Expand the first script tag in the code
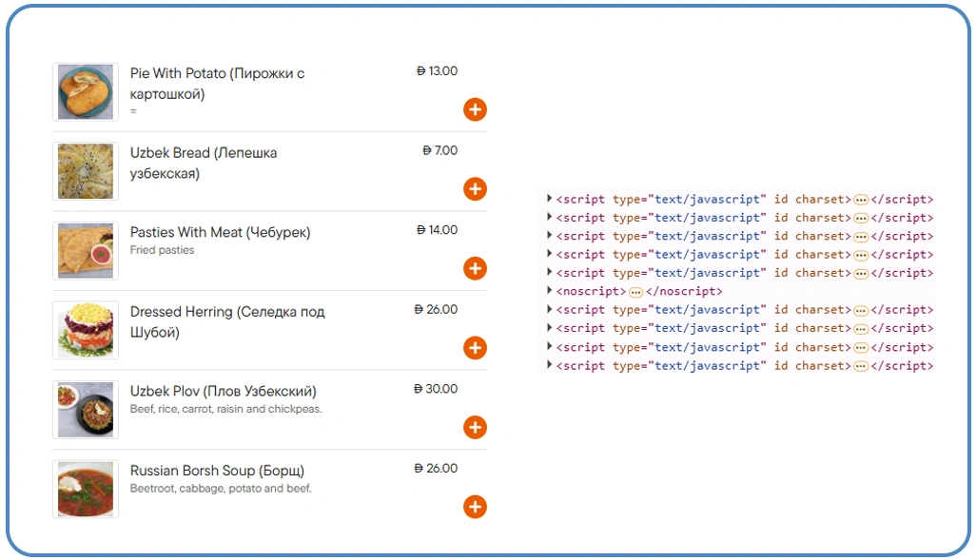This screenshot has height=560, width=976. click(550, 200)
